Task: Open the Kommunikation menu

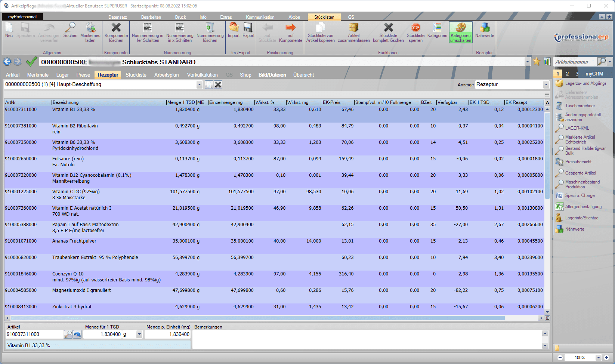Action: (x=260, y=17)
